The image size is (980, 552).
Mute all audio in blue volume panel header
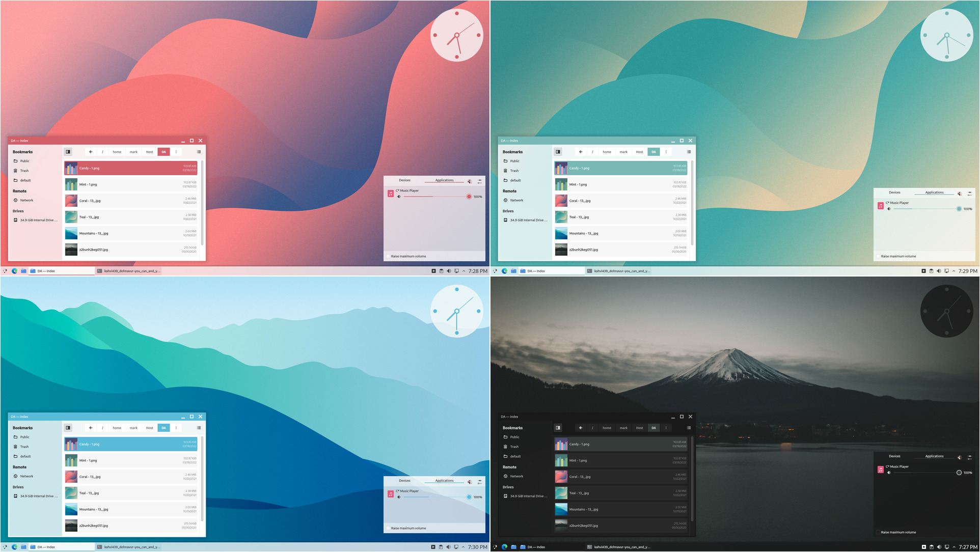tap(470, 481)
